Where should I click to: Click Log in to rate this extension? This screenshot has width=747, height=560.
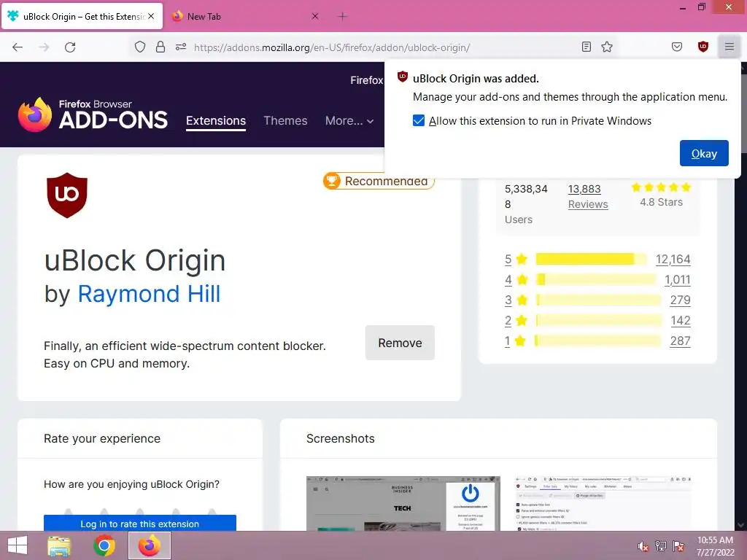139,524
